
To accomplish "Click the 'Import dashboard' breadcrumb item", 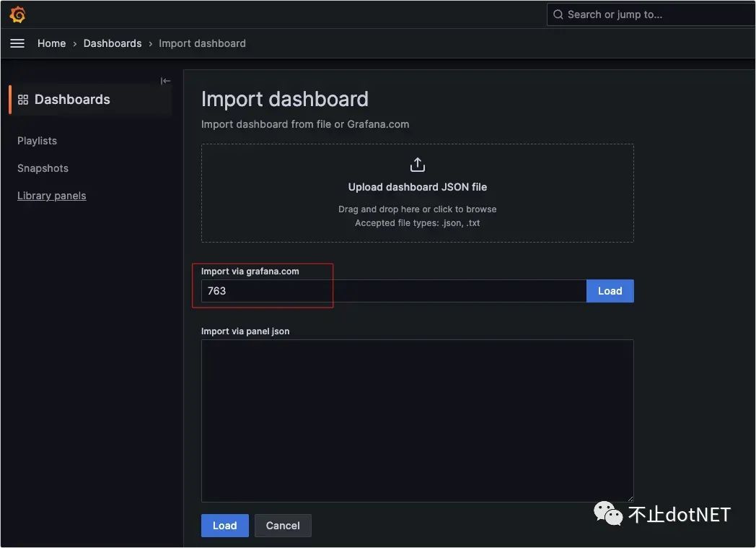I will click(202, 43).
